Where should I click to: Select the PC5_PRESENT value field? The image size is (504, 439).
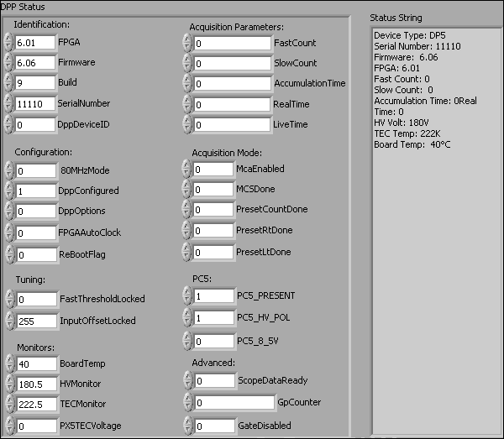point(213,296)
